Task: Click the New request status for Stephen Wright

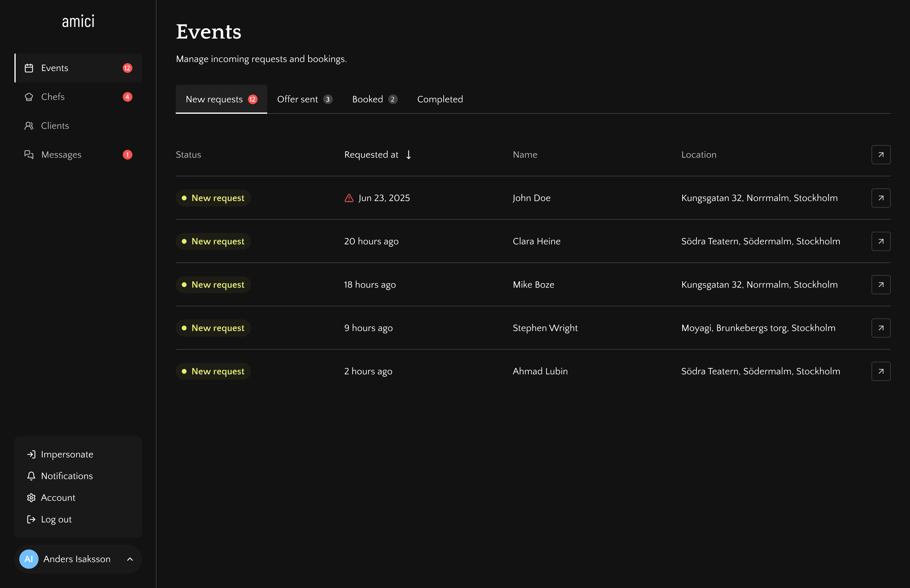Action: click(213, 328)
